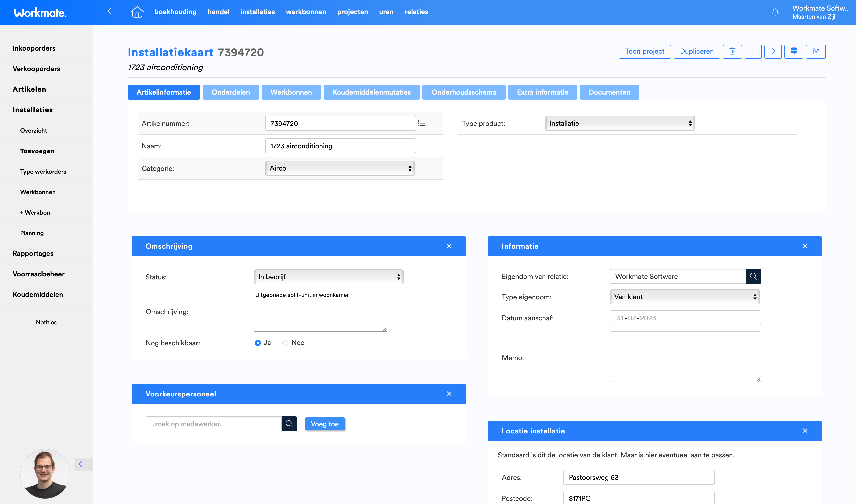856x504 pixels.
Task: Click the Datum aanschaf field
Action: 685,318
